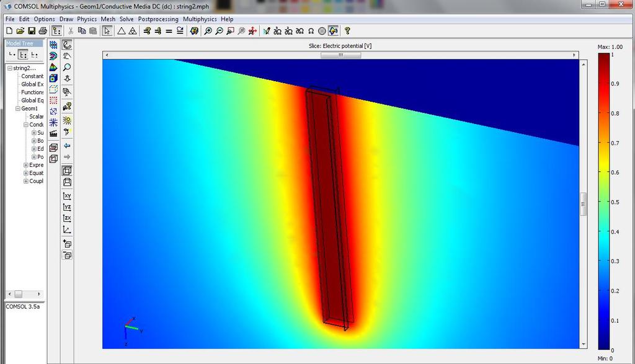Click the Scene Light sun icon
The height and width of the screenshot is (364, 635).
pos(67,120)
